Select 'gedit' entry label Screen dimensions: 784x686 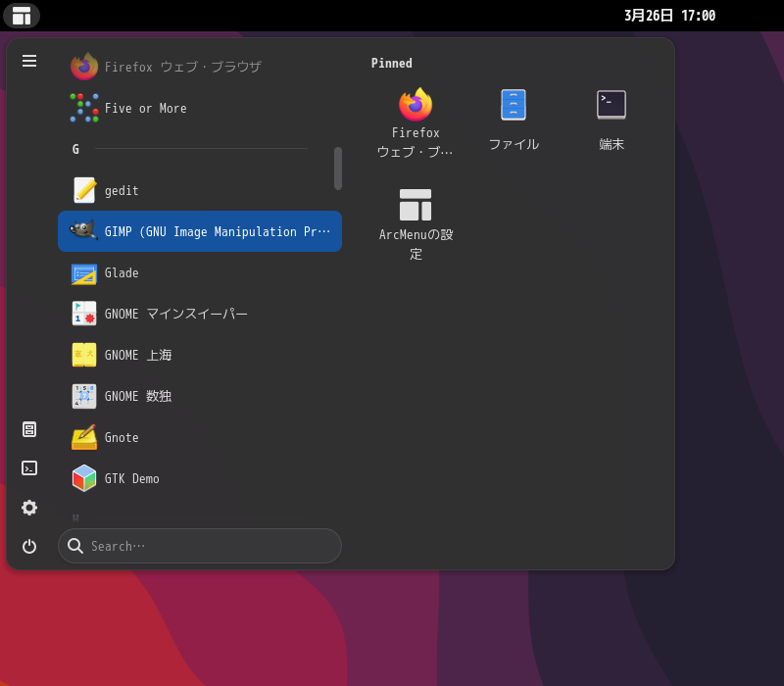[x=122, y=191]
